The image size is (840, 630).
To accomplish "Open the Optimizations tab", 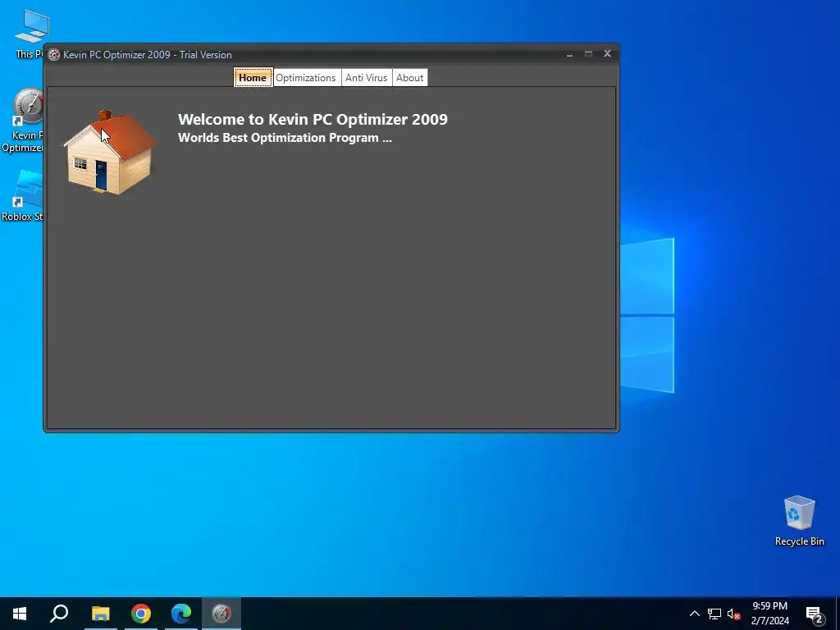I will [306, 78].
